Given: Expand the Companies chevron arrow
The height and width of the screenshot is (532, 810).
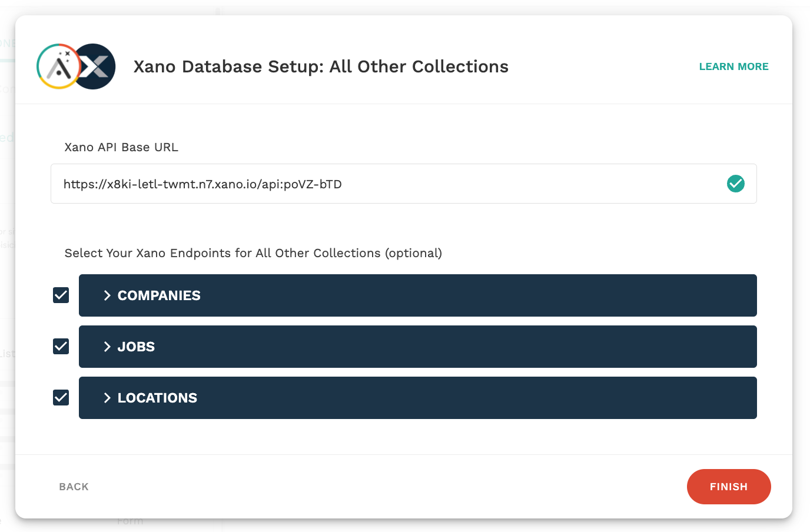Looking at the screenshot, I should [x=107, y=295].
